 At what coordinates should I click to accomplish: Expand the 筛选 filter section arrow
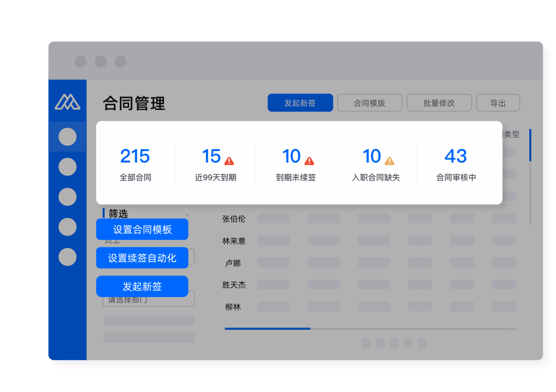[187, 215]
